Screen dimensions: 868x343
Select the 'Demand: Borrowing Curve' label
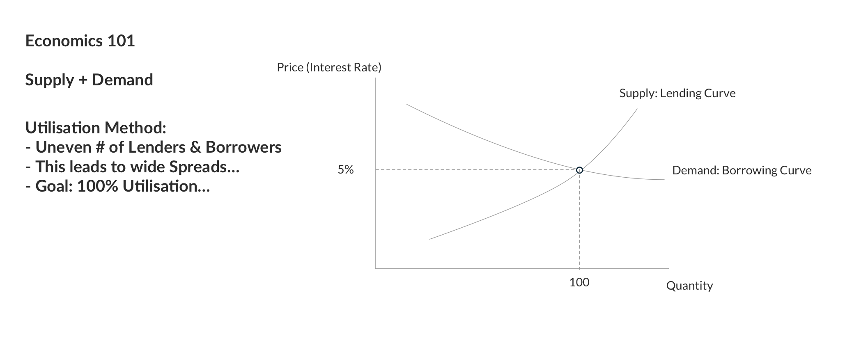click(x=742, y=170)
